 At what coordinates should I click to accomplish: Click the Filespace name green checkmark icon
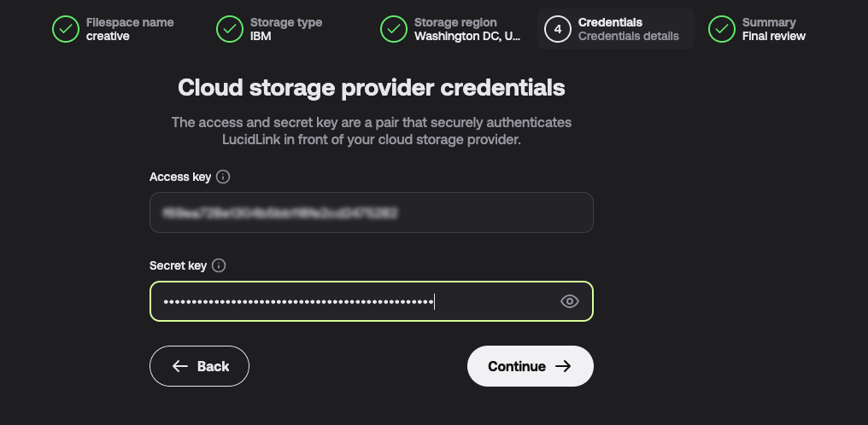click(x=66, y=29)
